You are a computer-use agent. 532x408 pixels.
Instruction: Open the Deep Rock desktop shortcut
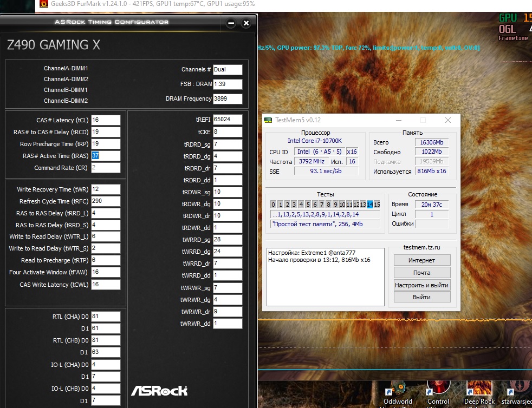[479, 395]
